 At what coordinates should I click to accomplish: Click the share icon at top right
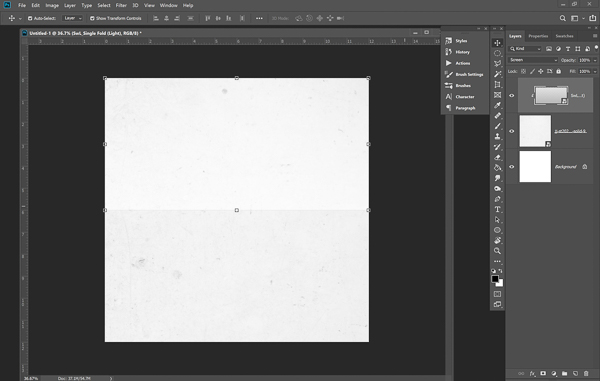[593, 18]
